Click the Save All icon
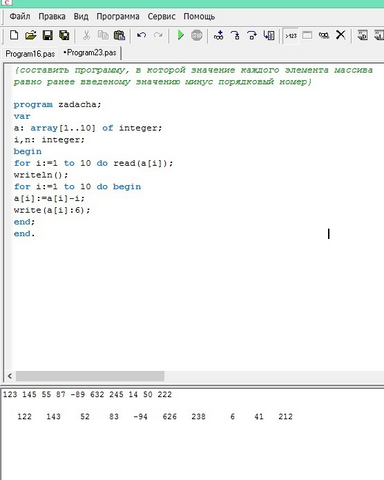The image size is (384, 480). pyautogui.click(x=64, y=35)
